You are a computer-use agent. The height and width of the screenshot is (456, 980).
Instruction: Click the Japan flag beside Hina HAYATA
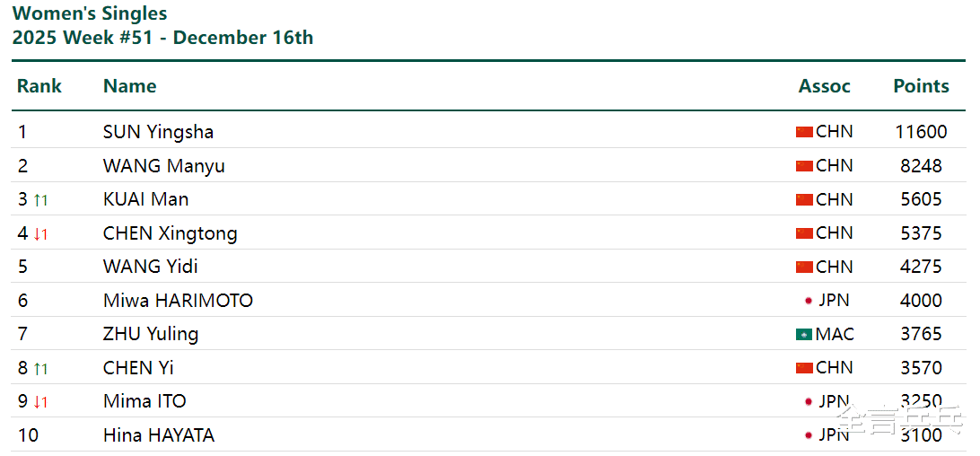tap(809, 435)
